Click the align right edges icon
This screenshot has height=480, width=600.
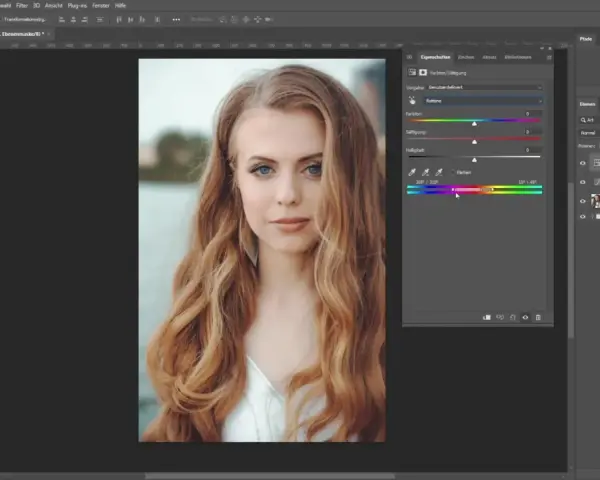coord(85,20)
